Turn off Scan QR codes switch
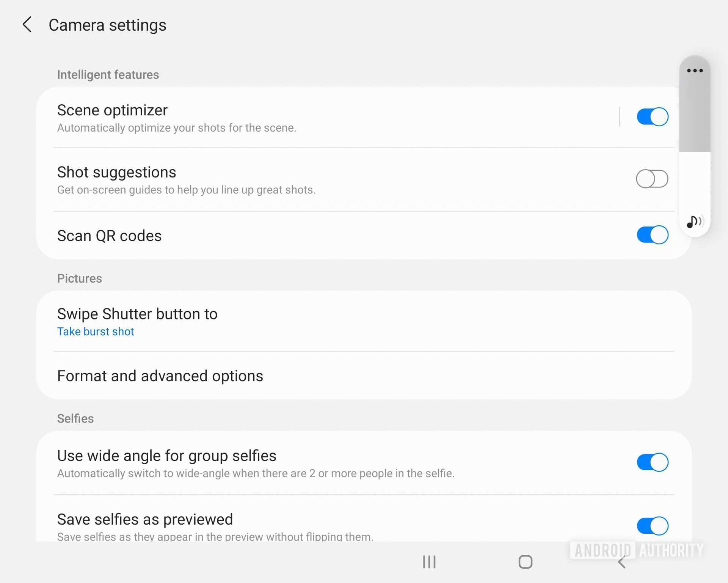 click(x=652, y=235)
